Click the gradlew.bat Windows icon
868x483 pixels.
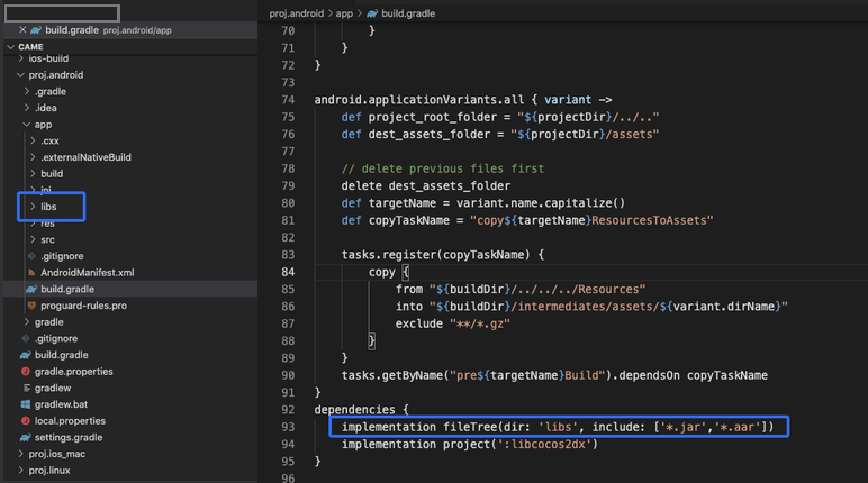coord(25,404)
